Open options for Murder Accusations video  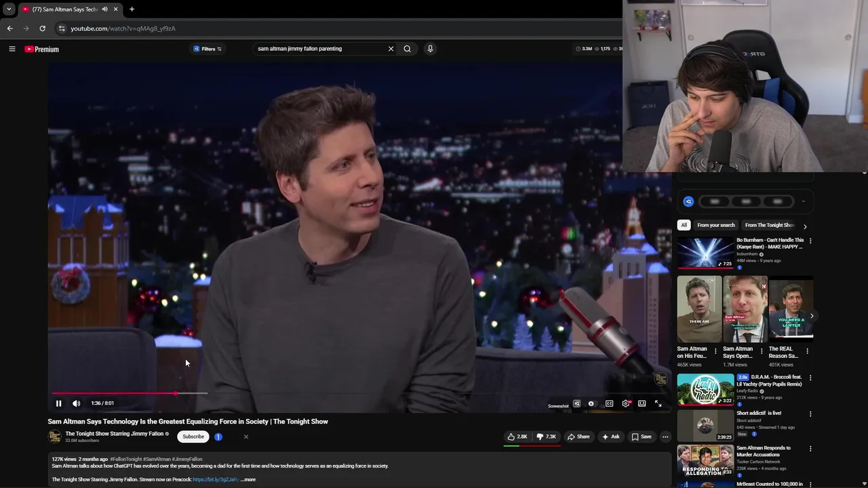point(810,449)
